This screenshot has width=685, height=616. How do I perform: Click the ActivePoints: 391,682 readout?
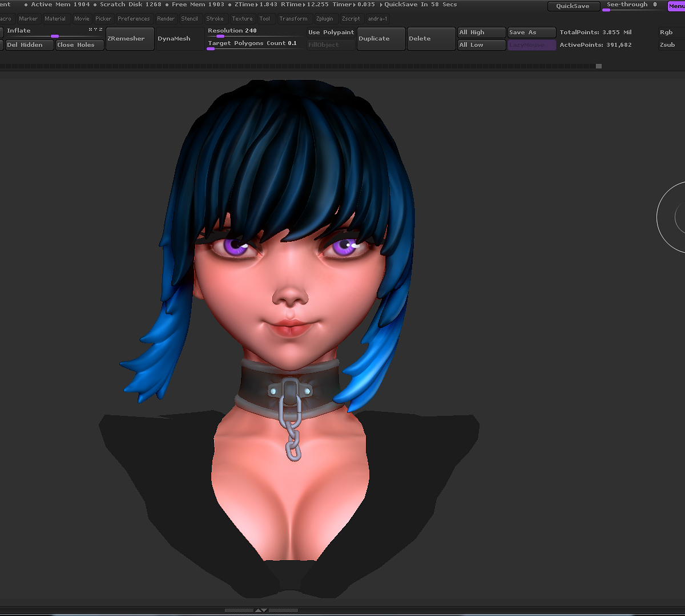[595, 45]
